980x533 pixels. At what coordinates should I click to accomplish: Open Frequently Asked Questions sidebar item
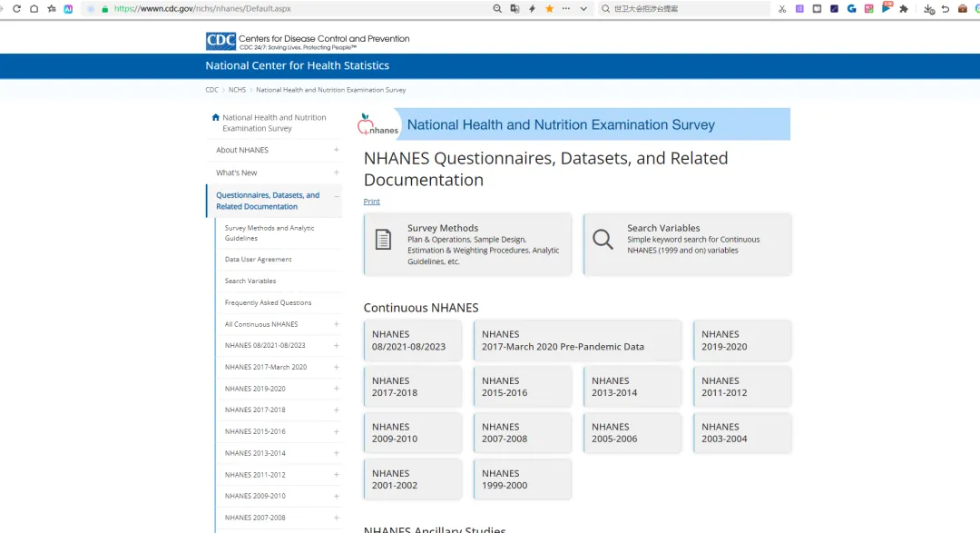(x=268, y=302)
